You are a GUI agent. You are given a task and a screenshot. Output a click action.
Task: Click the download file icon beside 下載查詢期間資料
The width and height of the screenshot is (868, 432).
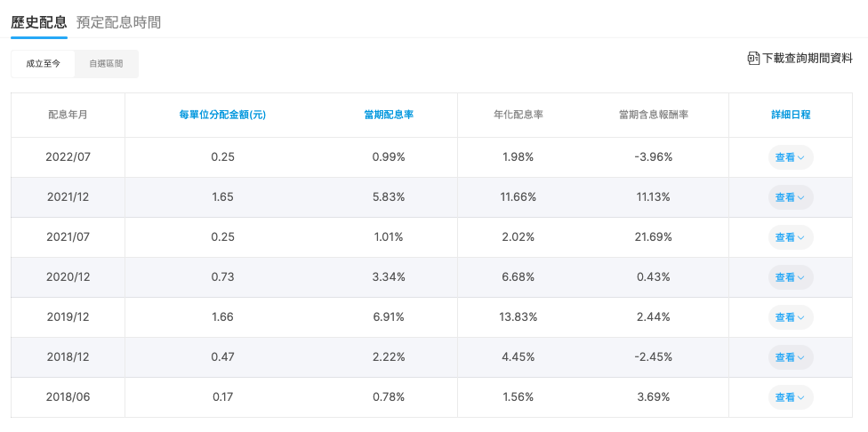pos(753,58)
